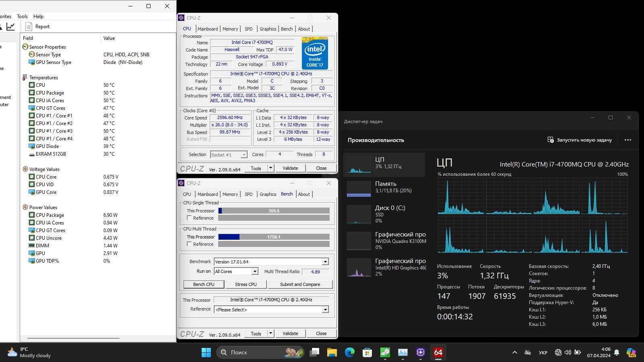644x362 pixels.
Task: Click Close button in lower CPU-Z
Action: 321,333
